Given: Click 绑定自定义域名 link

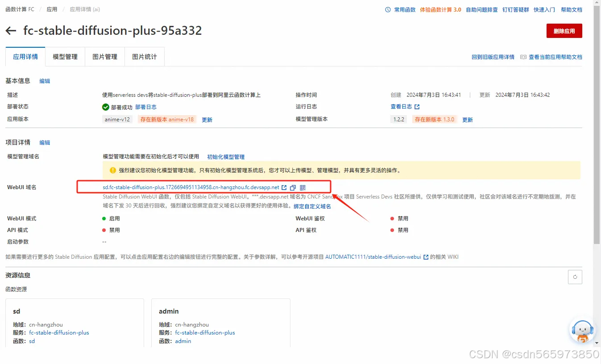Looking at the screenshot, I should pyautogui.click(x=312, y=207).
